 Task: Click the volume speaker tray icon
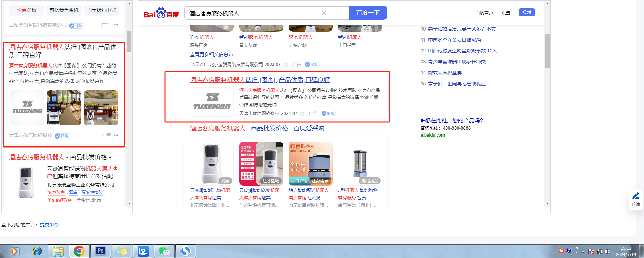point(608,251)
